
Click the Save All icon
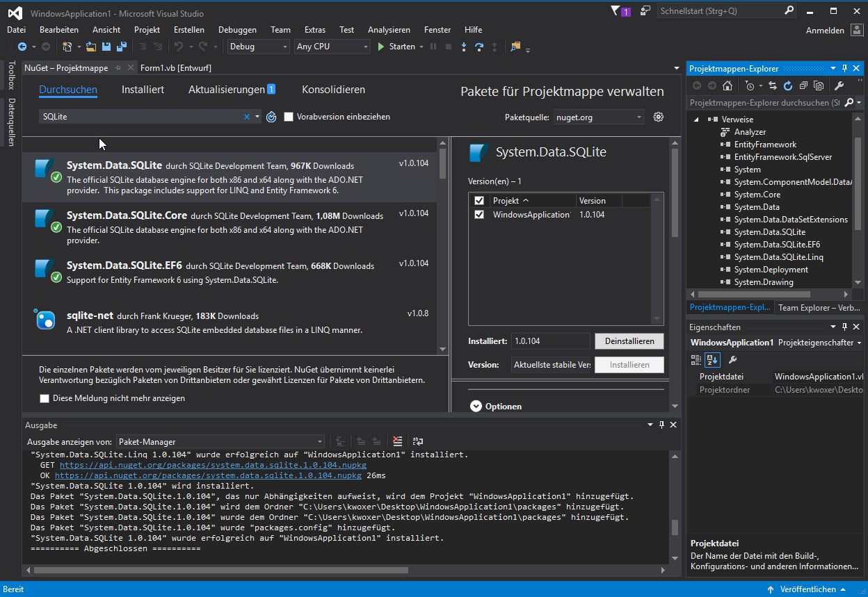click(121, 47)
